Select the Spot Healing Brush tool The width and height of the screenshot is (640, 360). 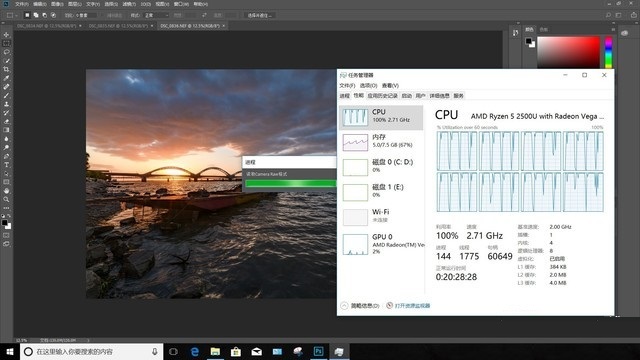[x=6, y=87]
